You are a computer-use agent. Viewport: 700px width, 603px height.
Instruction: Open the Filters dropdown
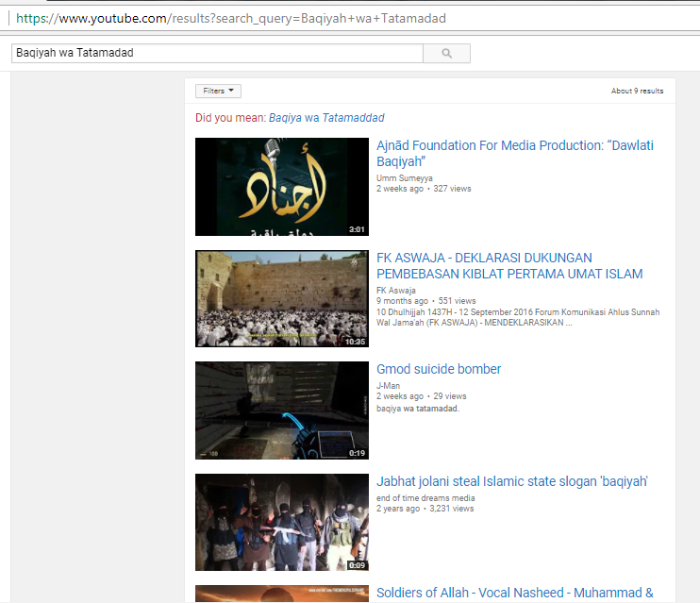click(218, 91)
